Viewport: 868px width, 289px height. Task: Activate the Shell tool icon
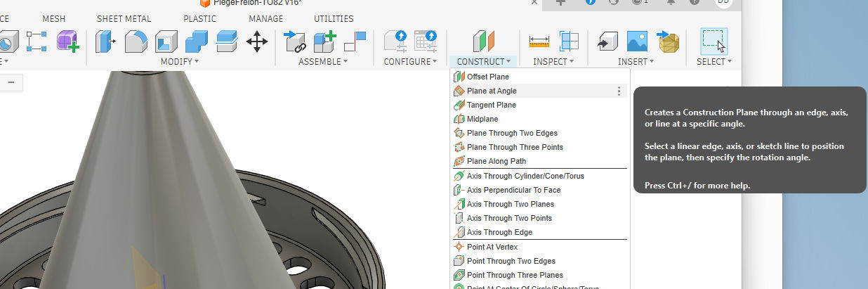click(166, 41)
